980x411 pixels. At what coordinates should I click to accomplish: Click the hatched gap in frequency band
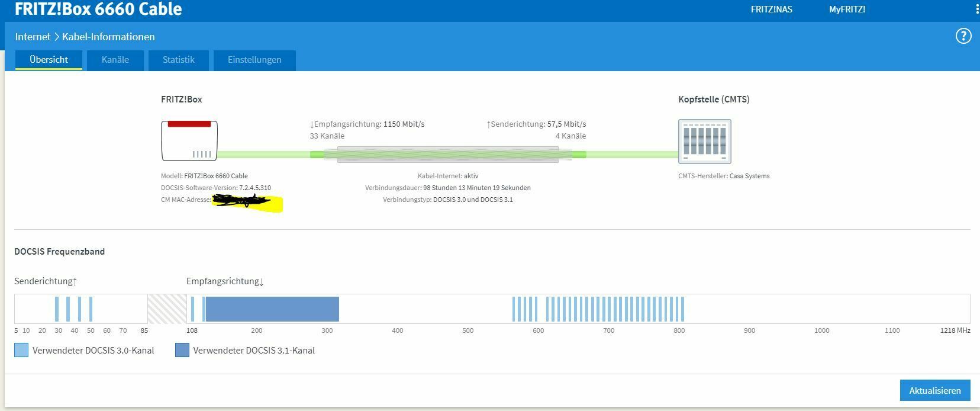pos(167,309)
